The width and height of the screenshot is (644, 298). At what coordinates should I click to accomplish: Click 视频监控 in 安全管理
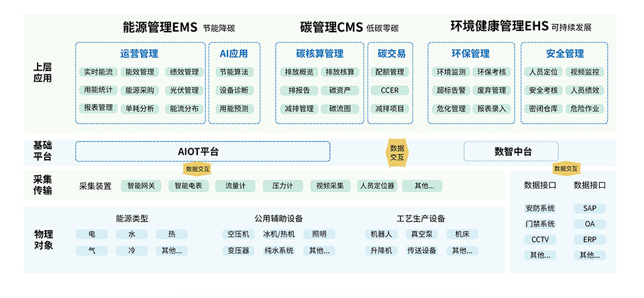point(584,72)
